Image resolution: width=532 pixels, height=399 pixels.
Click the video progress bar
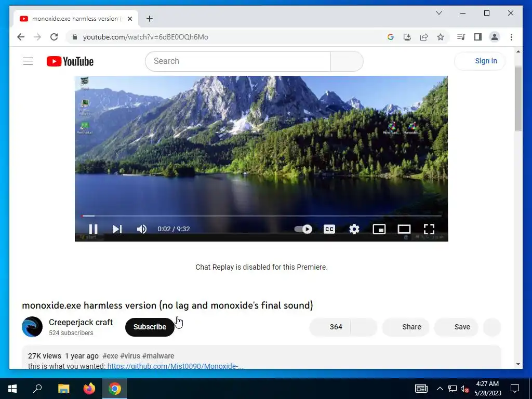261,216
